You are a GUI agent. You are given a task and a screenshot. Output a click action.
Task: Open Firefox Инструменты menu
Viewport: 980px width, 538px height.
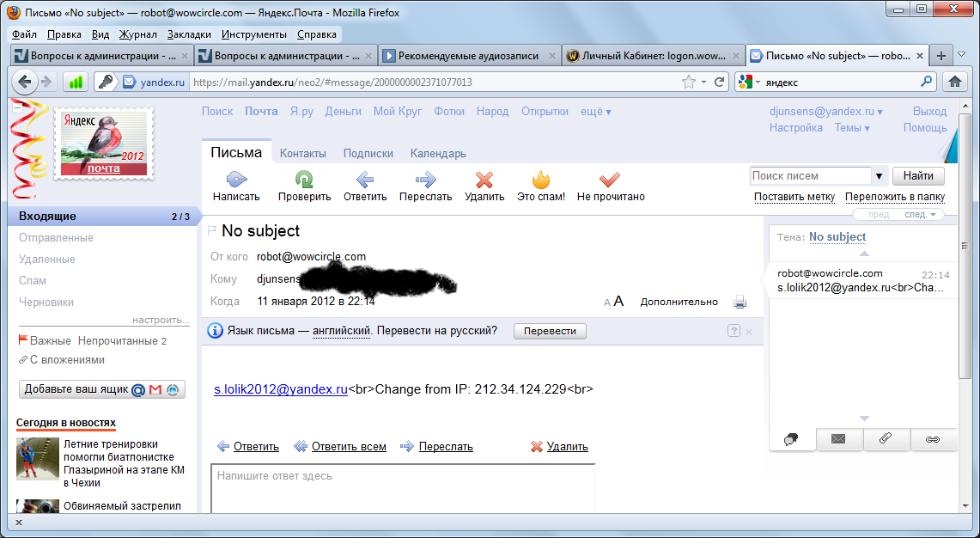[253, 34]
